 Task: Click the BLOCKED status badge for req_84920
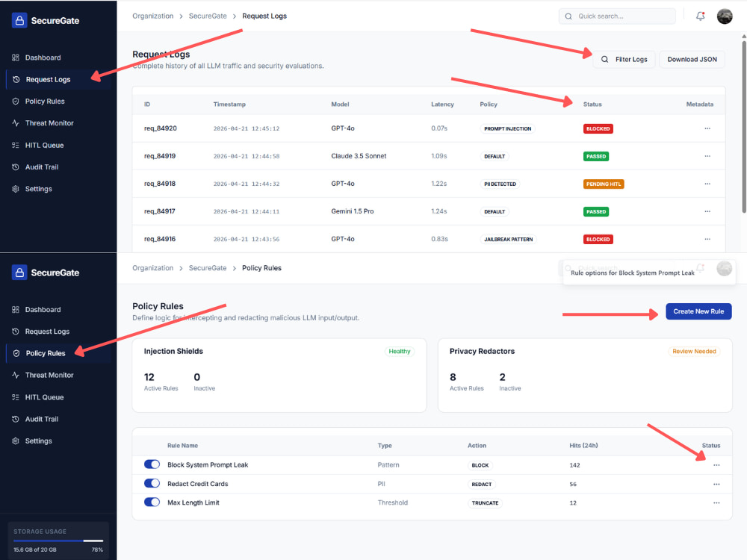click(598, 128)
